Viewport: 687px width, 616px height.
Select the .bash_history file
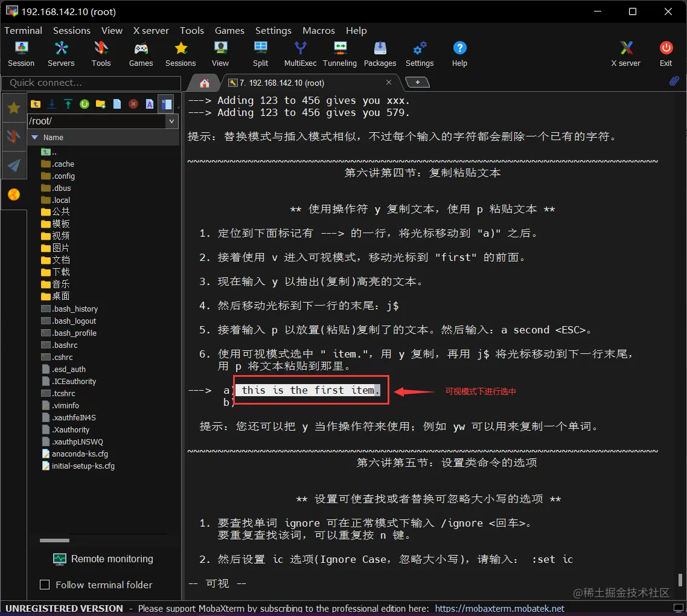(x=69, y=309)
